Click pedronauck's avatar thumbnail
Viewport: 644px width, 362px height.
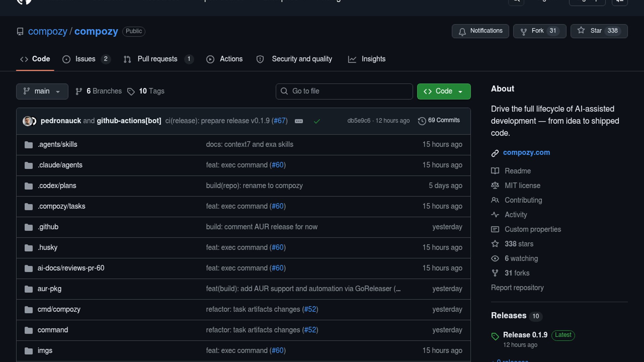(x=28, y=121)
